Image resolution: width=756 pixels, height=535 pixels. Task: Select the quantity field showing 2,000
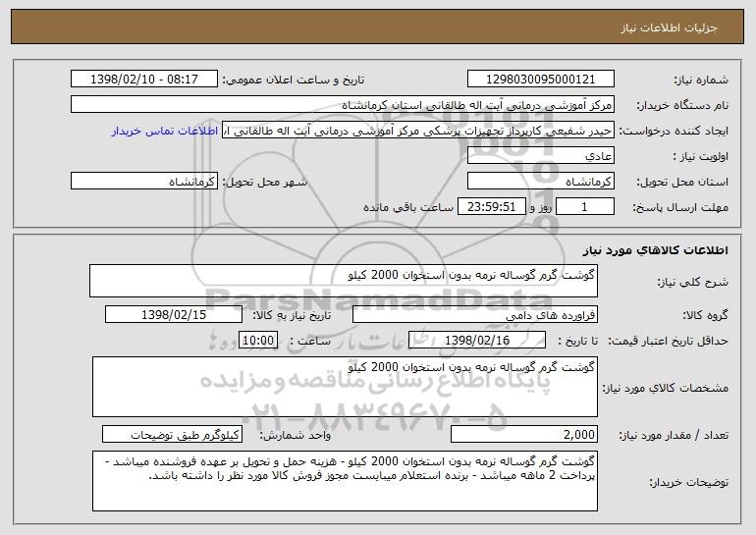(x=524, y=434)
